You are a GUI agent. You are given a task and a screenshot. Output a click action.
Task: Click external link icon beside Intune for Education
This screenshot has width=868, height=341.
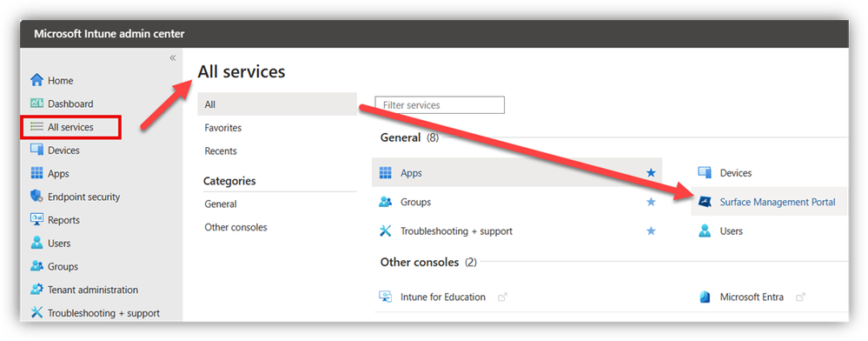(502, 298)
